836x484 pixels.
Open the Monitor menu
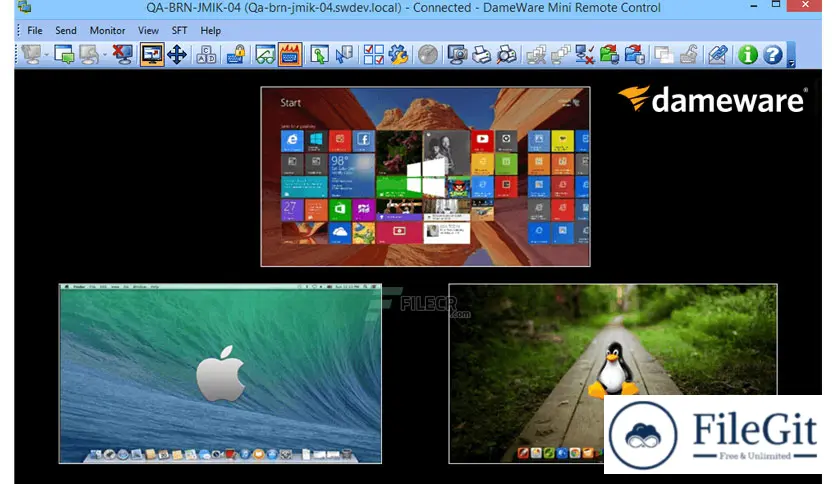(107, 30)
